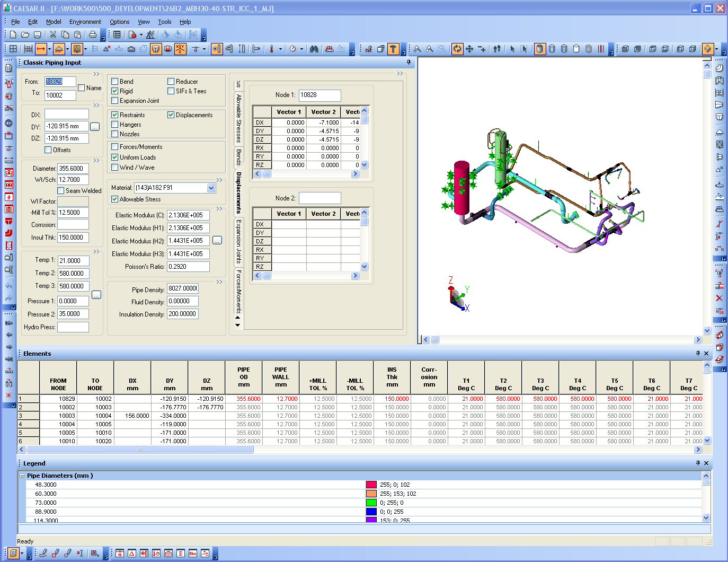728x562 pixels.
Task: Click the ellipsis button beside the DY field
Action: (x=94, y=126)
